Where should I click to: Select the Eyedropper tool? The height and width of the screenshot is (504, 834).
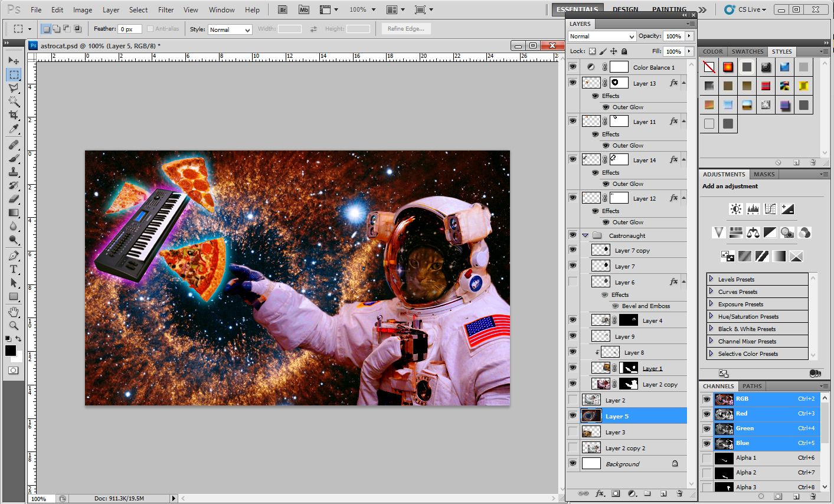click(14, 129)
